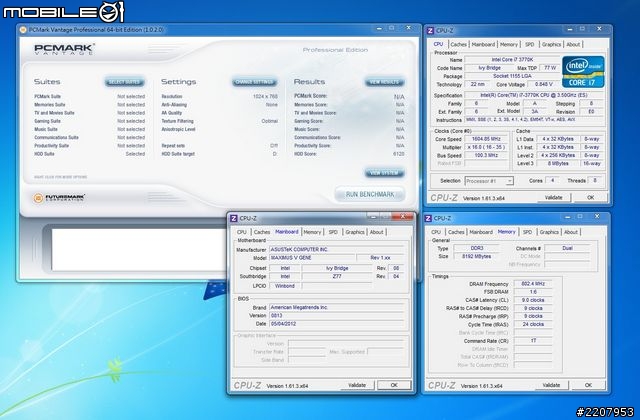Click Run Benchmark button
Image resolution: width=640 pixels, height=420 pixels.
point(370,194)
